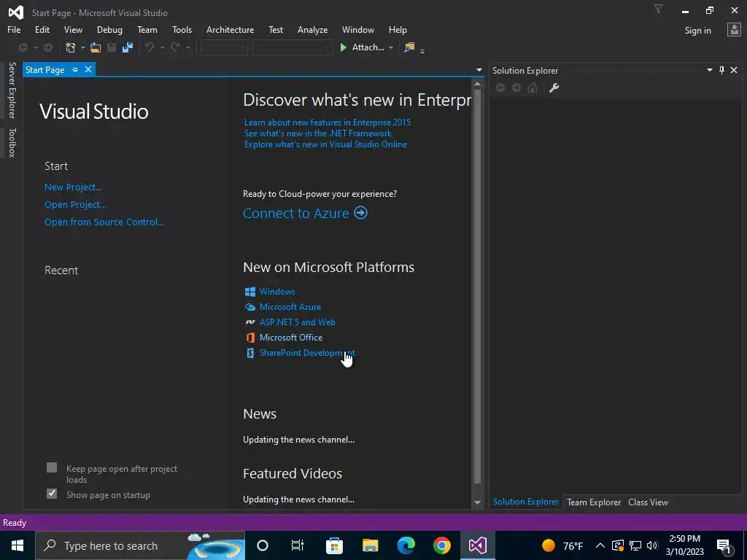Viewport: 747px width, 560px height.
Task: Click Open from Source Control... link
Action: tap(104, 222)
